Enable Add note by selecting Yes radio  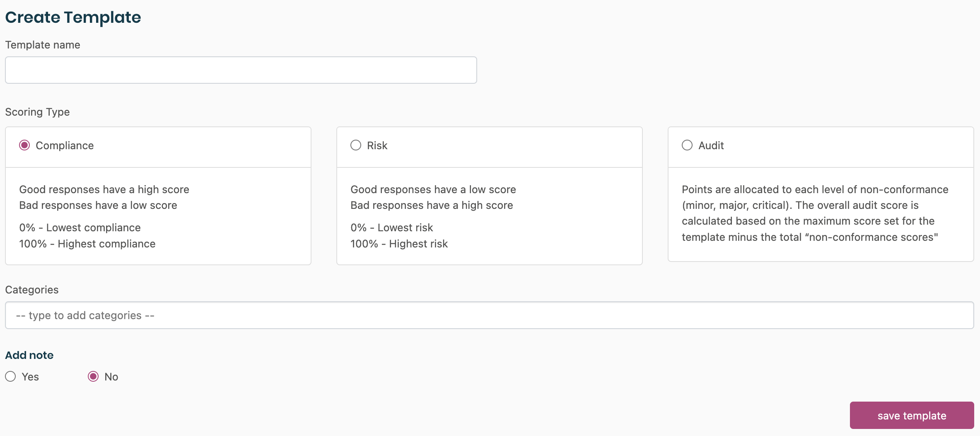pos(10,376)
